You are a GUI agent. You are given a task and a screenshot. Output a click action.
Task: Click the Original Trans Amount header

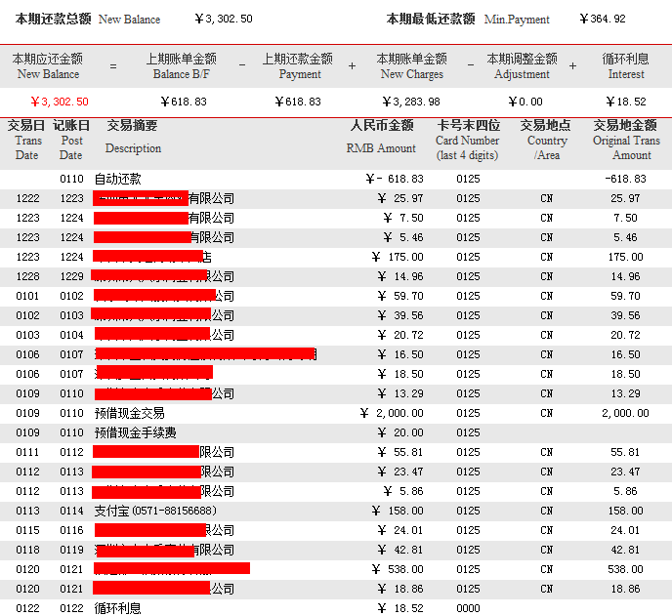coord(626,140)
